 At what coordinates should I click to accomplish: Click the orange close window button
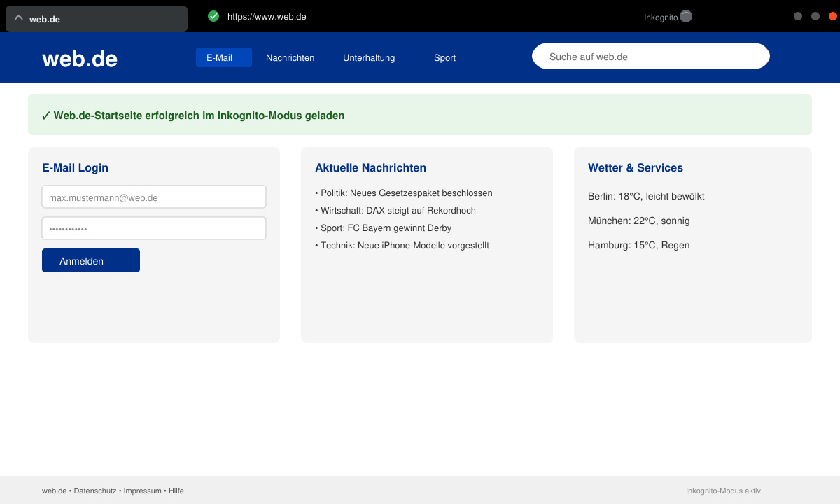coord(833,16)
